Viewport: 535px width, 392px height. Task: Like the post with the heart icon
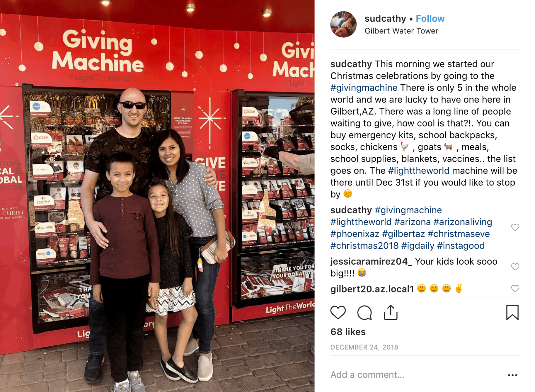(x=338, y=312)
